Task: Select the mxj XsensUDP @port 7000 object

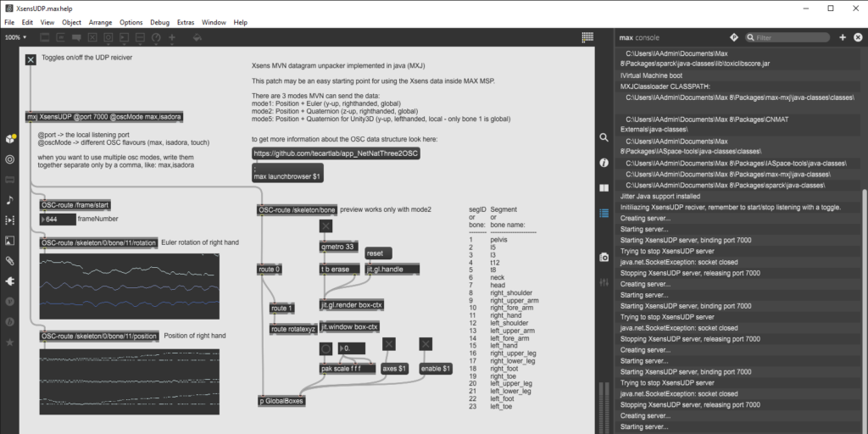Action: click(104, 117)
